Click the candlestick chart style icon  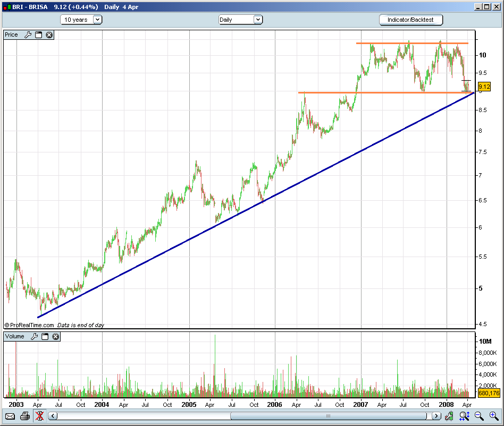pyautogui.click(x=449, y=416)
